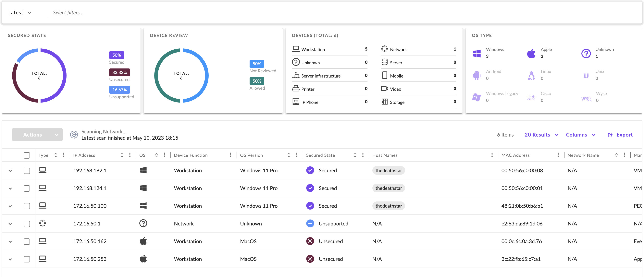Click the 50% Secured color badge
The image size is (644, 277).
click(116, 55)
